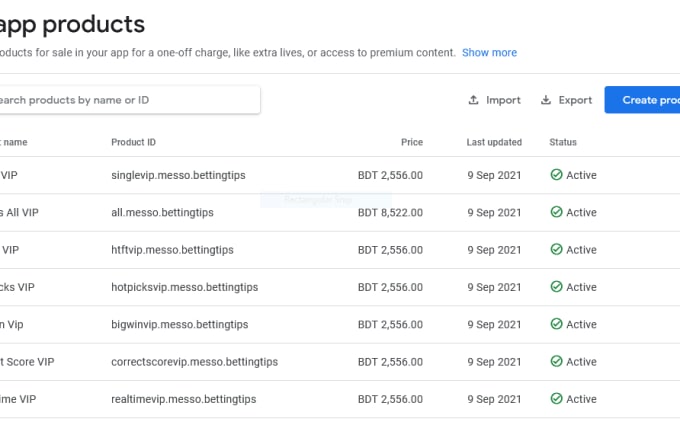Screen dimensions: 680x425
Task: Click Active check icon for htftvip.messo.bettingtips
Action: 556,249
